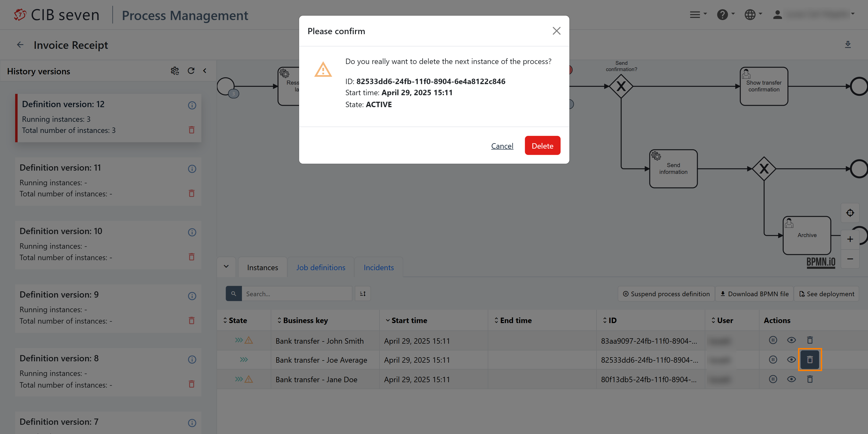Viewport: 868px width, 434px height.
Task: Collapse the History versions sidebar
Action: tap(205, 71)
